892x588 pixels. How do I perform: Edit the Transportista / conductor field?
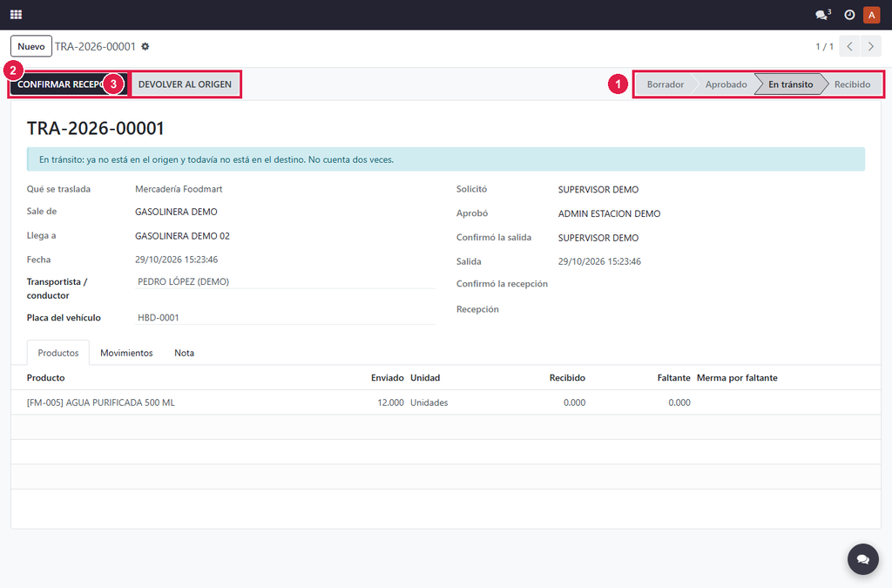point(285,281)
